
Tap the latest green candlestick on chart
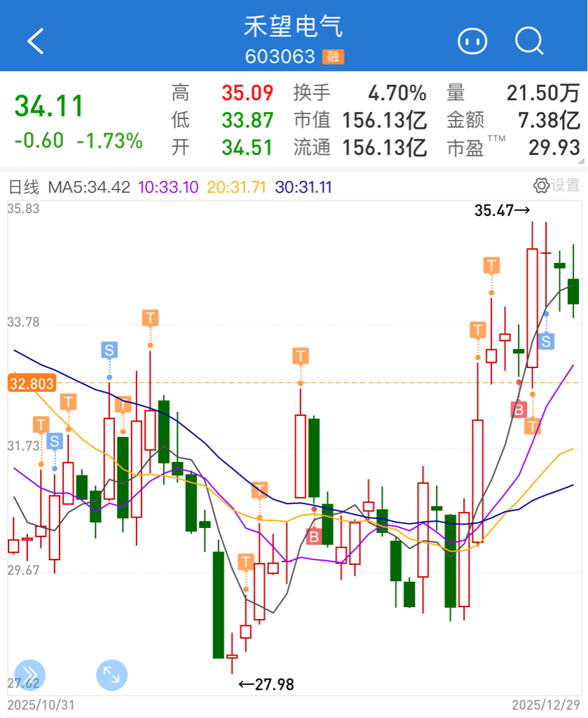click(x=573, y=291)
